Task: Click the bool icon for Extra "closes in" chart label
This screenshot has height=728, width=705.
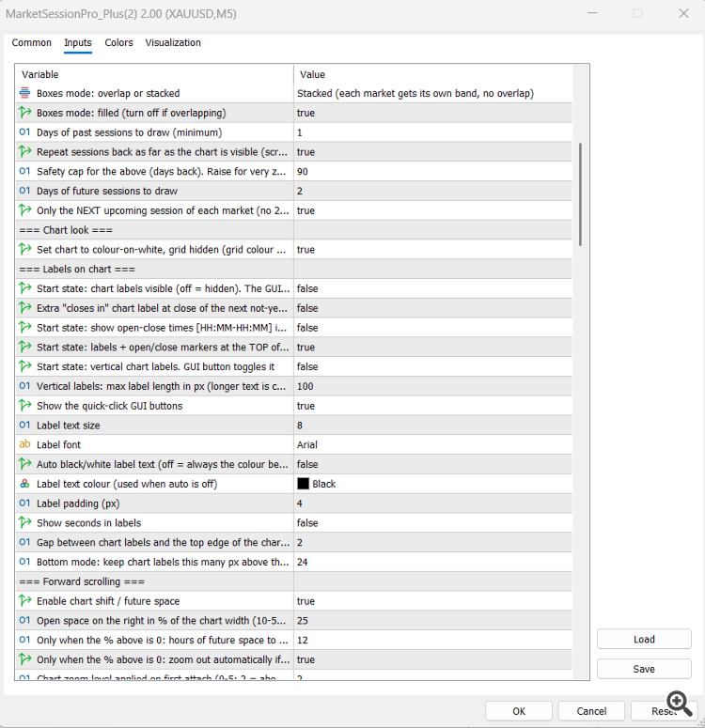Action: [24, 308]
